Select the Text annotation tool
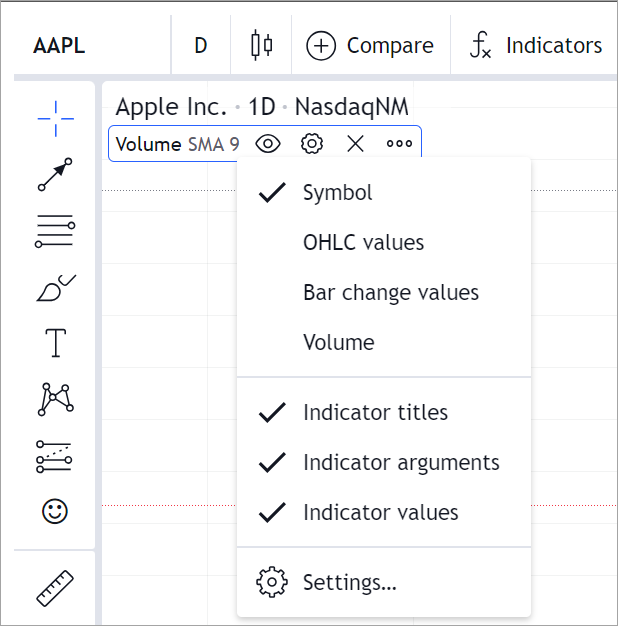 [x=55, y=343]
